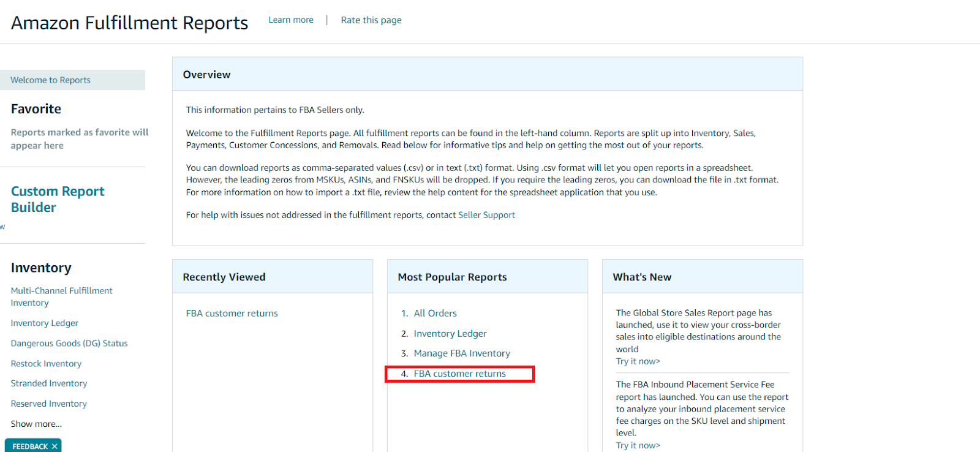Click Rate this page link
Screen dimensions: 980x452
[x=371, y=20]
